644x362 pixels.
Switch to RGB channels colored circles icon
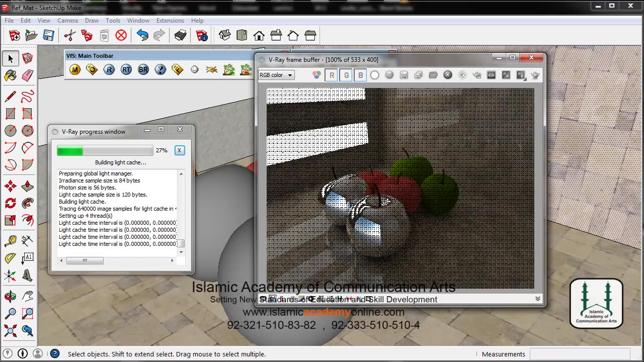(316, 75)
